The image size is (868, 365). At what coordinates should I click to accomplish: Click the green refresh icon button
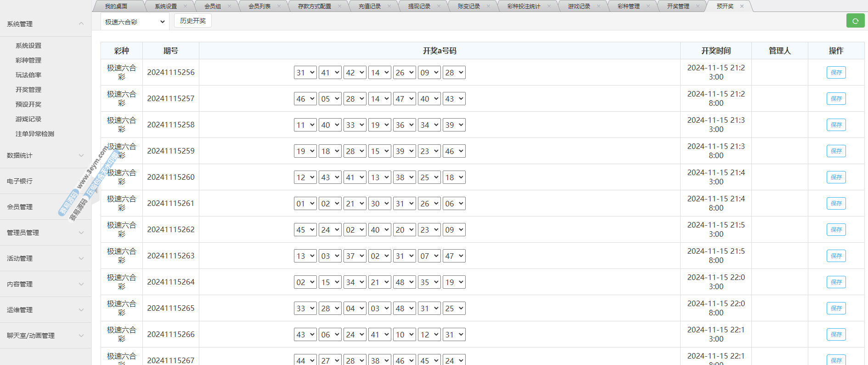855,21
